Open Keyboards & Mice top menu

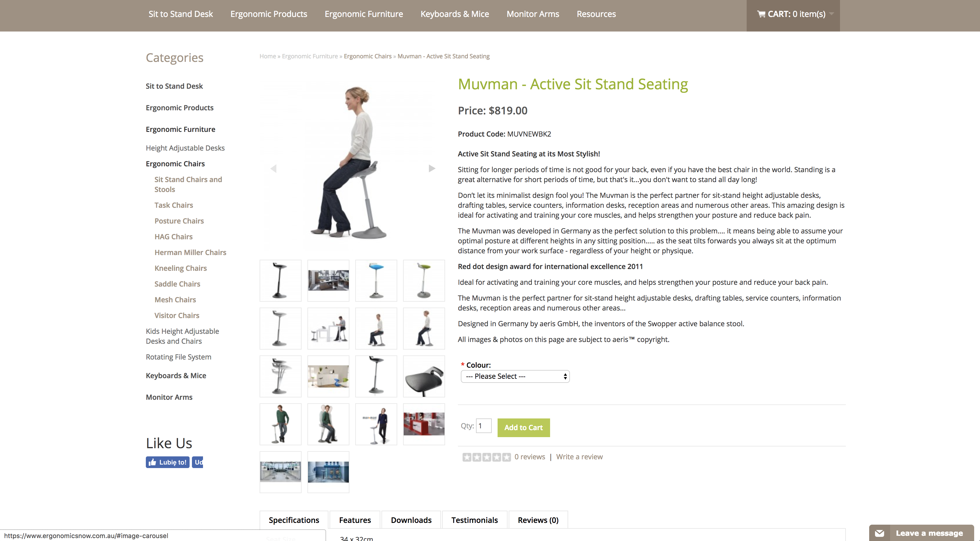pos(455,14)
